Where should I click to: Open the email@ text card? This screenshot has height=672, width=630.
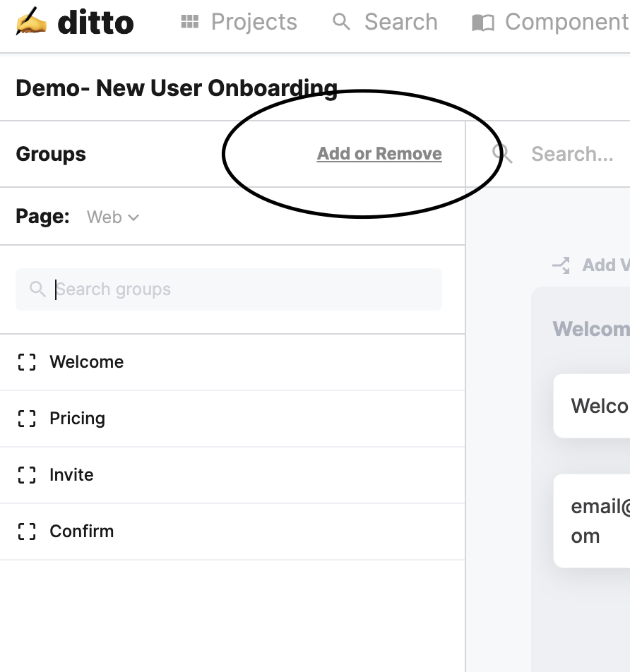(592, 521)
